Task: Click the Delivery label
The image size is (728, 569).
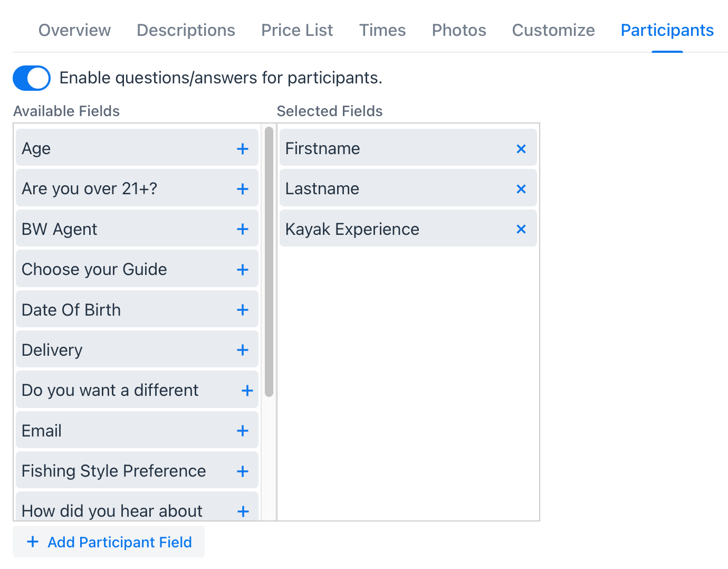Action: (52, 350)
